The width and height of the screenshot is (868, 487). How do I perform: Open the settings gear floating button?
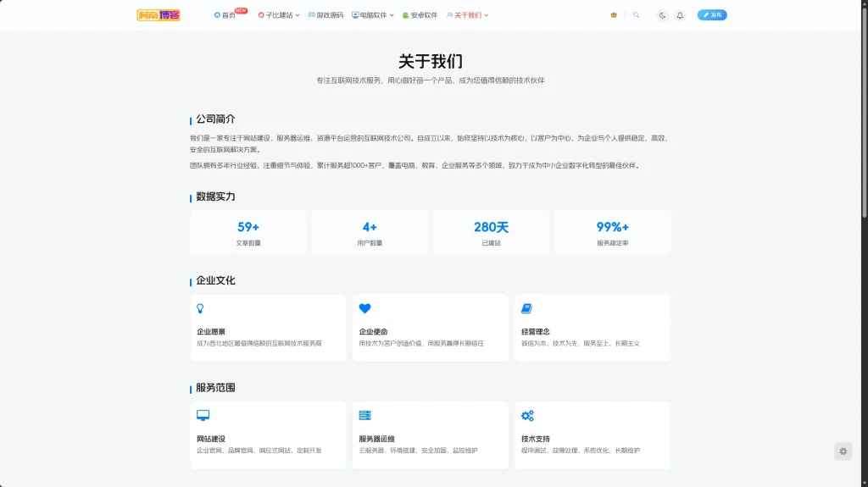(843, 451)
